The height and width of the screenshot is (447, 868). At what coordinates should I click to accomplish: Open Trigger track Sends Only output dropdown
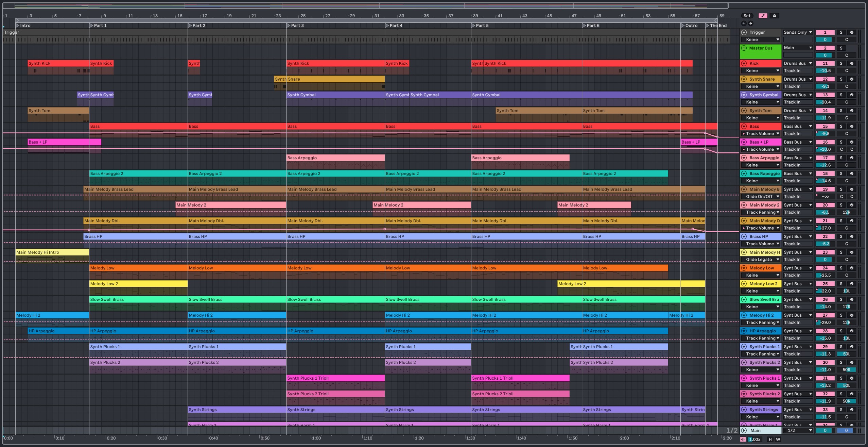coord(797,32)
